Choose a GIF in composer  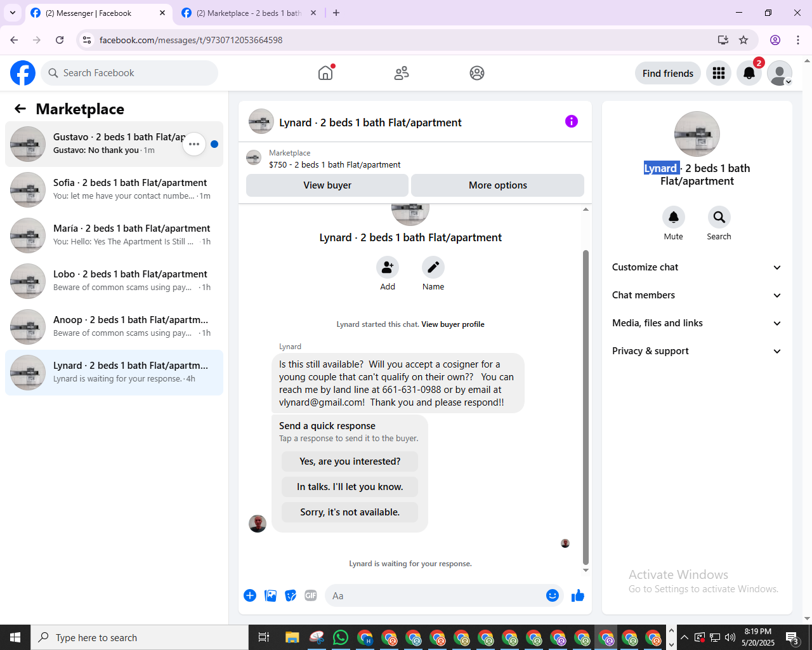pos(311,595)
